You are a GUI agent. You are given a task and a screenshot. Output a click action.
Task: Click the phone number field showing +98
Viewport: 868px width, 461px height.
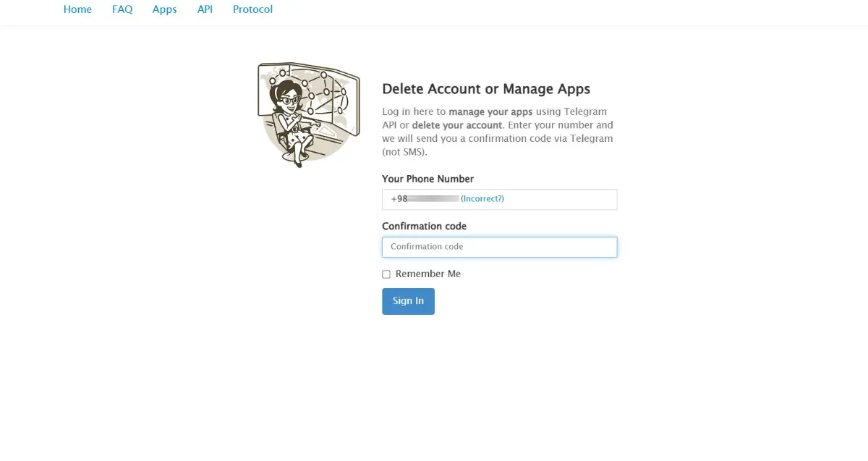click(x=500, y=199)
